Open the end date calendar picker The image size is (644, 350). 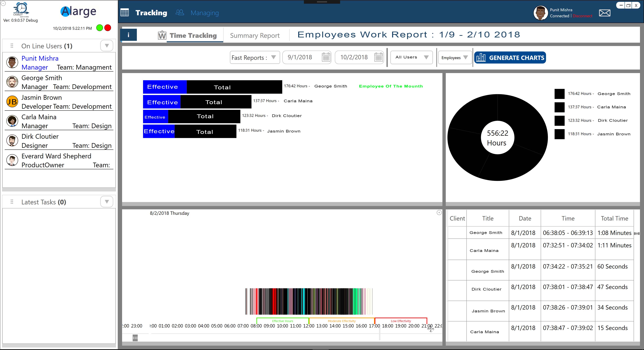pyautogui.click(x=379, y=58)
